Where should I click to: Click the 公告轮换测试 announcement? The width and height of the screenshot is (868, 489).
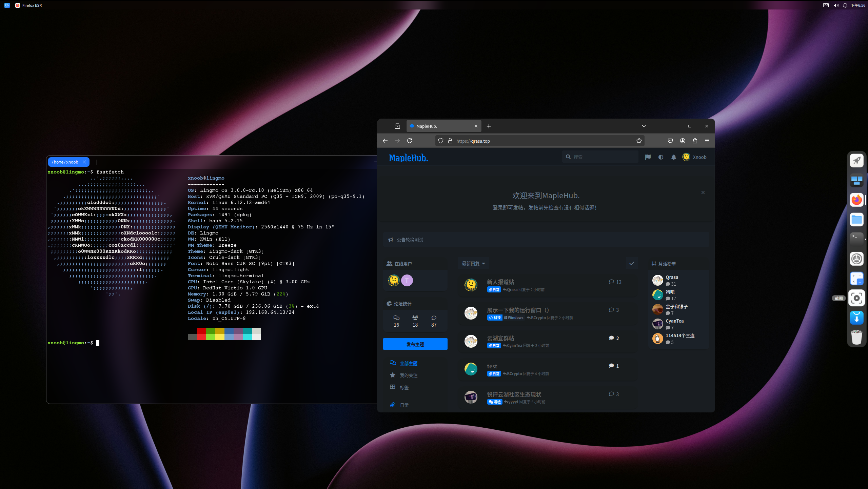(410, 240)
